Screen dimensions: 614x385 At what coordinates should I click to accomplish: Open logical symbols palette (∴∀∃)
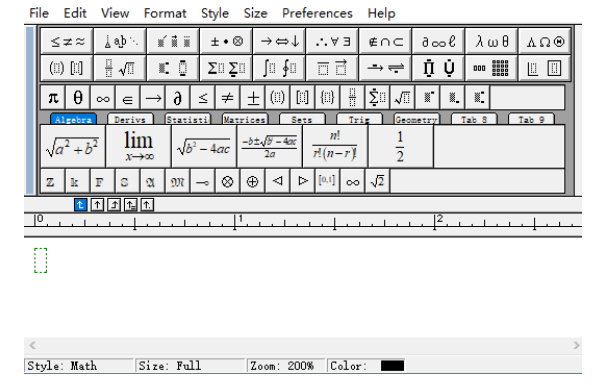[x=332, y=41]
